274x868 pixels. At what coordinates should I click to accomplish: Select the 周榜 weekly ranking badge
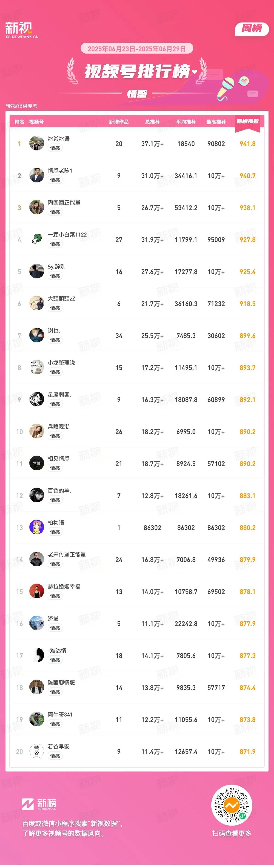252,29
